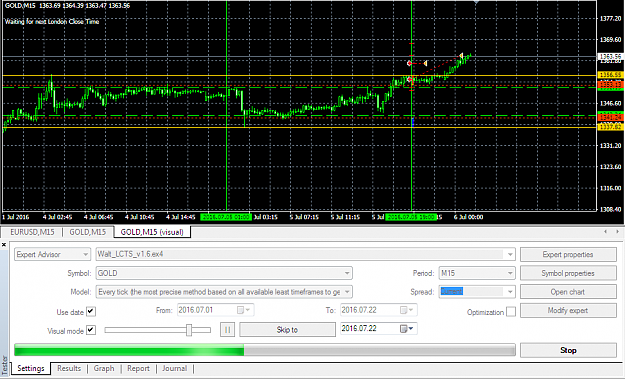Image resolution: width=625 pixels, height=380 pixels.
Task: Enable the Optimization checkbox
Action: click(511, 311)
